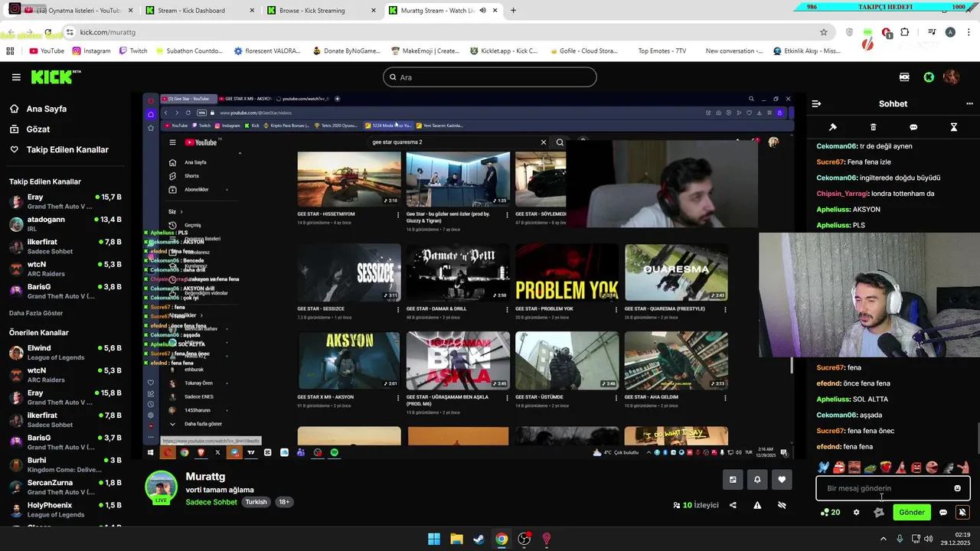Open the Twitch bookmark

(x=133, y=51)
